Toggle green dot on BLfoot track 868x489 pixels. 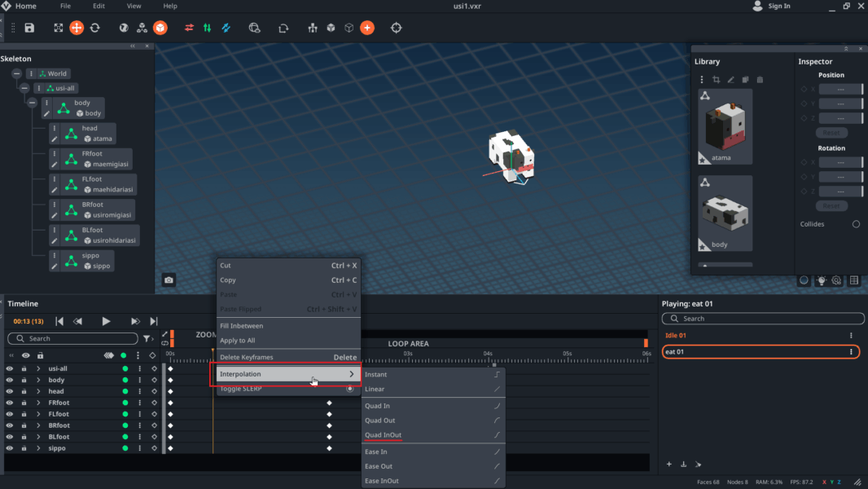[125, 436]
